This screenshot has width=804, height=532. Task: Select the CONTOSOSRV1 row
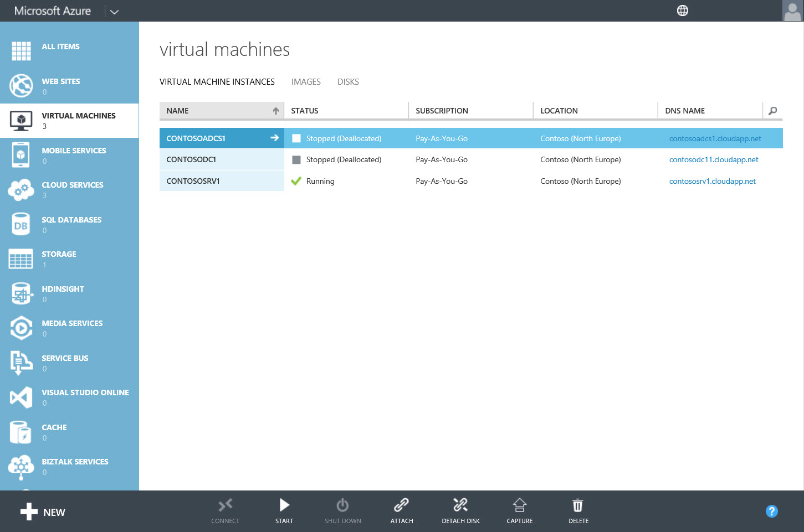coord(193,181)
